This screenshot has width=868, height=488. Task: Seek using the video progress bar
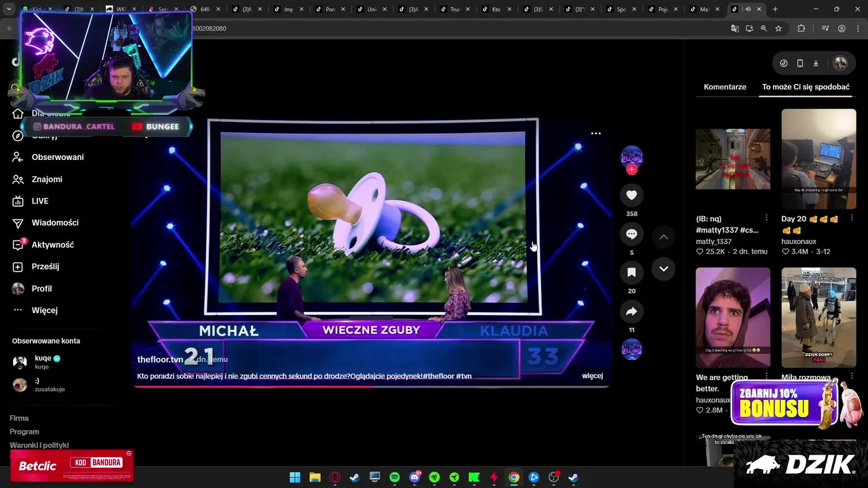pos(372,386)
